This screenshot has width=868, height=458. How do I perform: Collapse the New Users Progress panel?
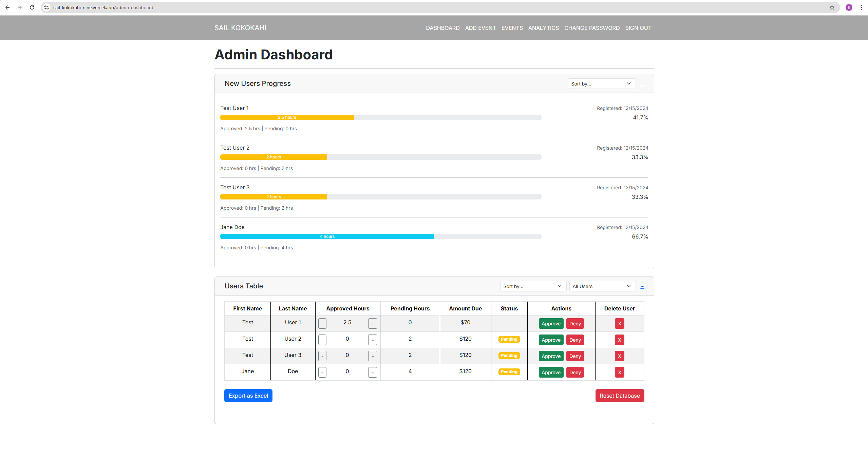642,84
